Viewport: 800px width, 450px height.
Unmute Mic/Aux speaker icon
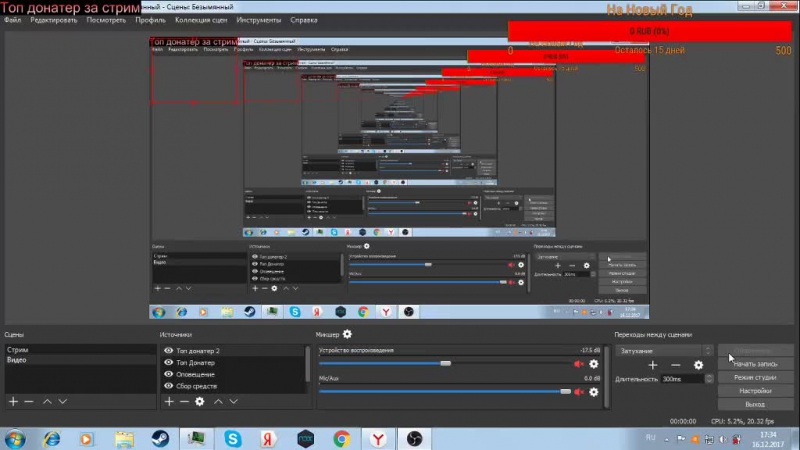click(x=579, y=392)
